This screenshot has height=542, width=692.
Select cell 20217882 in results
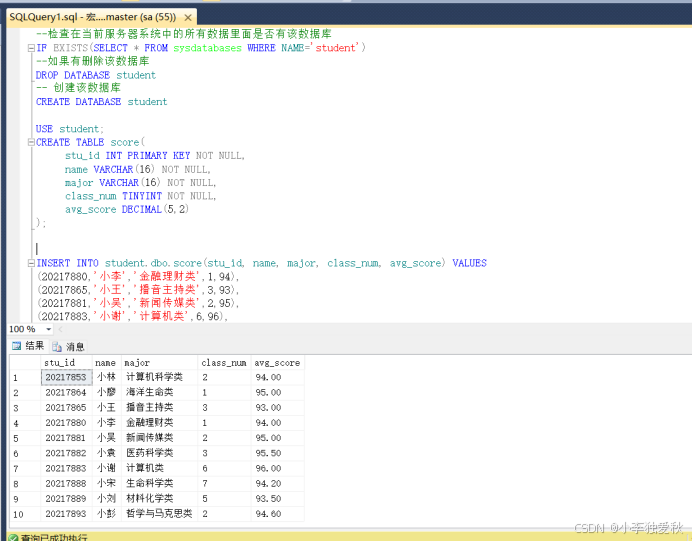(x=66, y=453)
